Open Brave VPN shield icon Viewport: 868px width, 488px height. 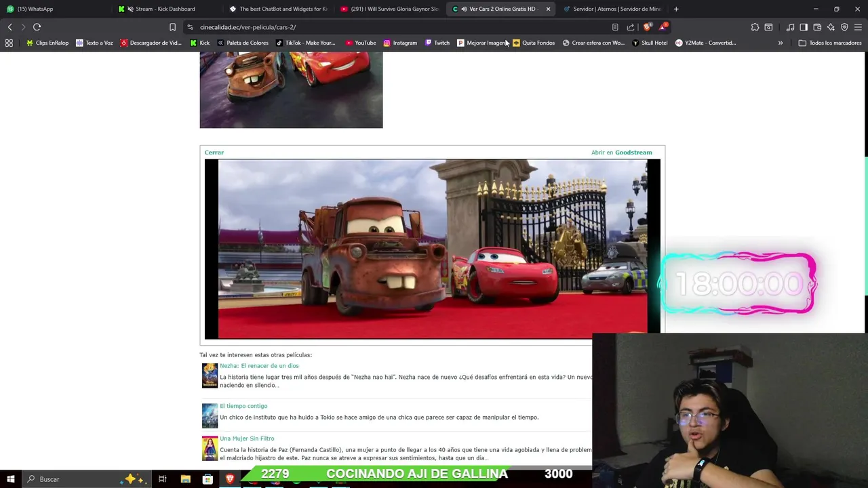click(x=844, y=27)
